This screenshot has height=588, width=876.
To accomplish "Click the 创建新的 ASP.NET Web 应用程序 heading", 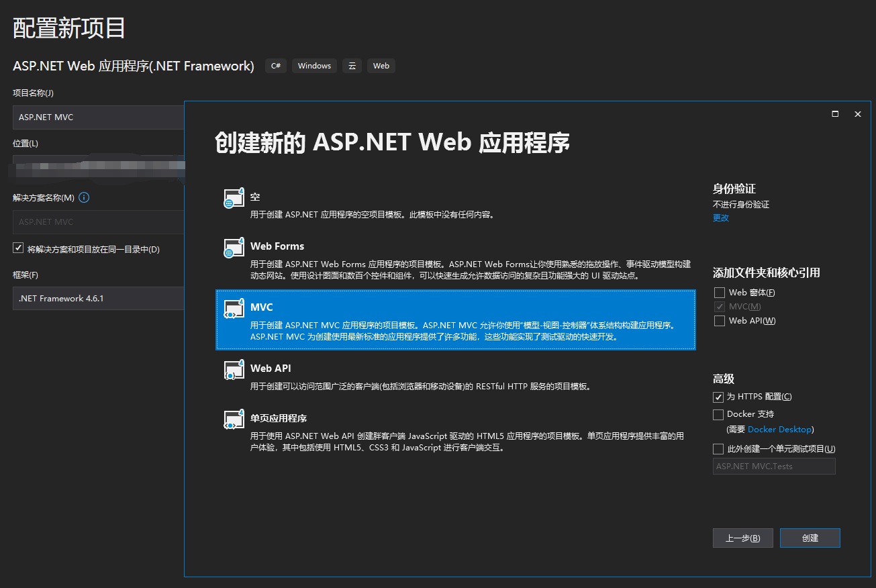I will [x=393, y=143].
